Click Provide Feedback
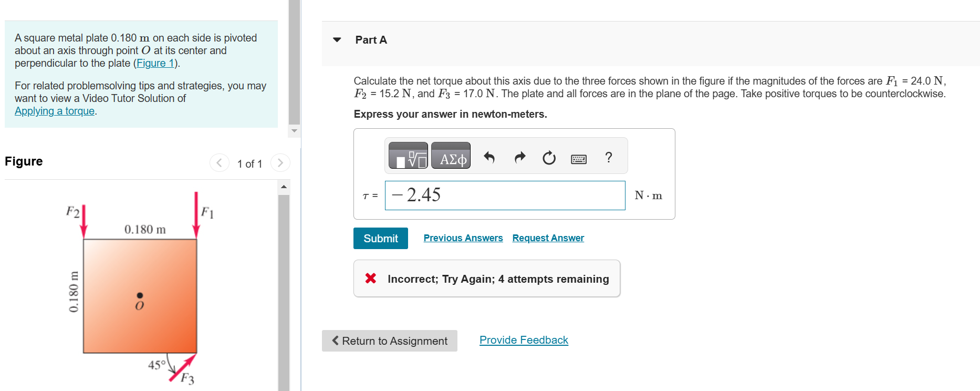The width and height of the screenshot is (980, 391). tap(523, 340)
